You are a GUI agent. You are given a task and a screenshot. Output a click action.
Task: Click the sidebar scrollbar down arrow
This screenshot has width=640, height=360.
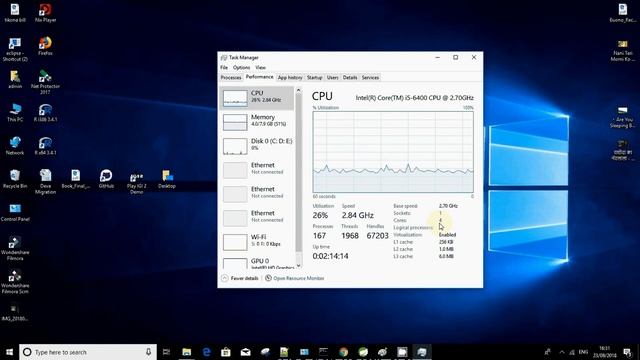pyautogui.click(x=298, y=266)
